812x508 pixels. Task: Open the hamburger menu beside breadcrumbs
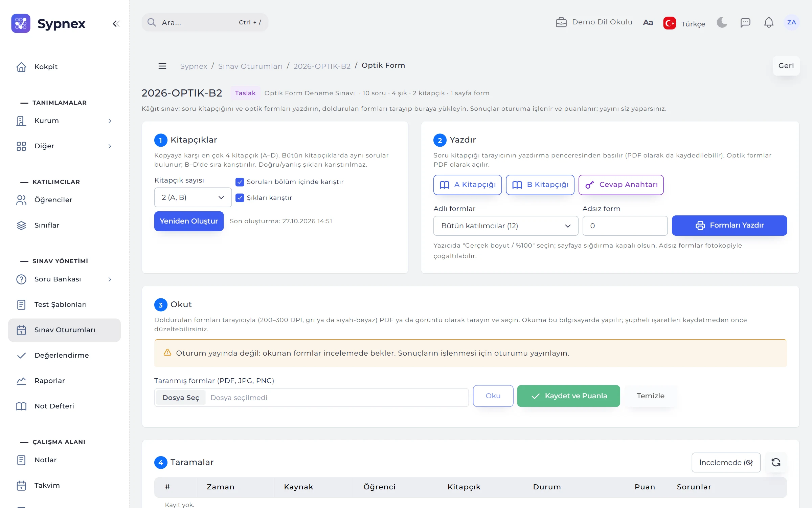[162, 66]
